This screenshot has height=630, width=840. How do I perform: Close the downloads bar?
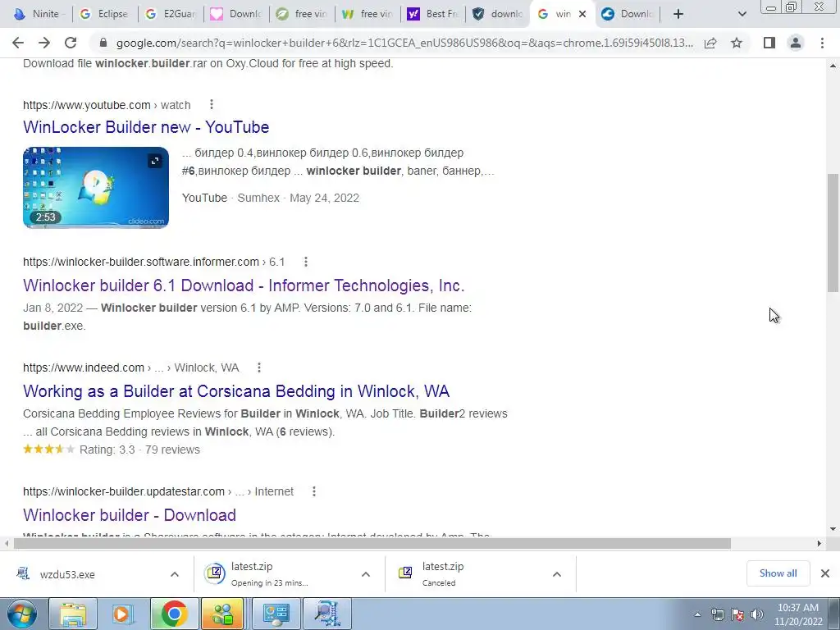tap(825, 573)
